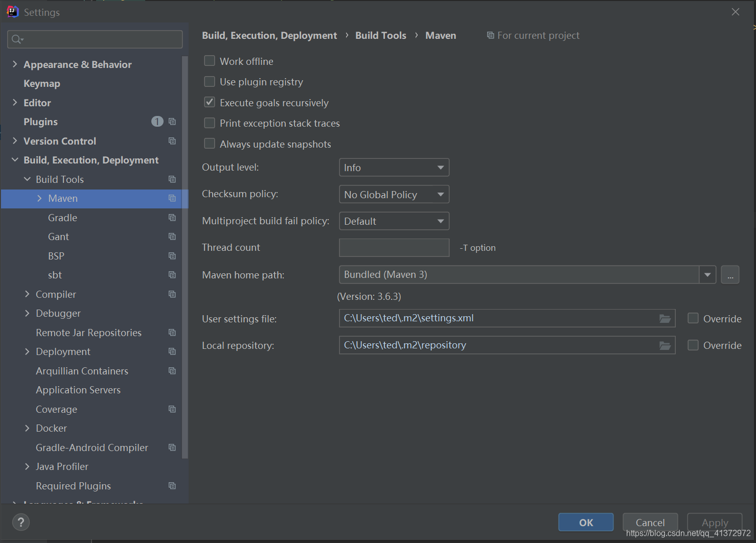The image size is (756, 543).
Task: Expand the Debugger node
Action: coord(27,313)
